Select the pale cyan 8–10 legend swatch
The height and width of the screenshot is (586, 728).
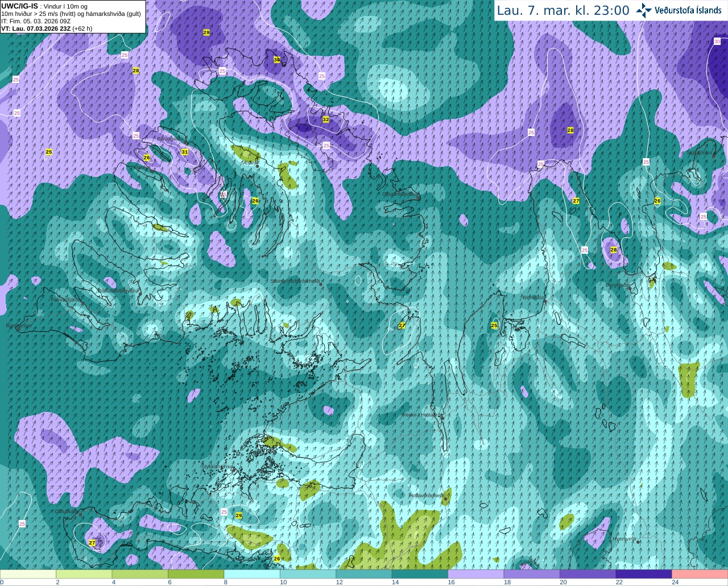click(252, 573)
